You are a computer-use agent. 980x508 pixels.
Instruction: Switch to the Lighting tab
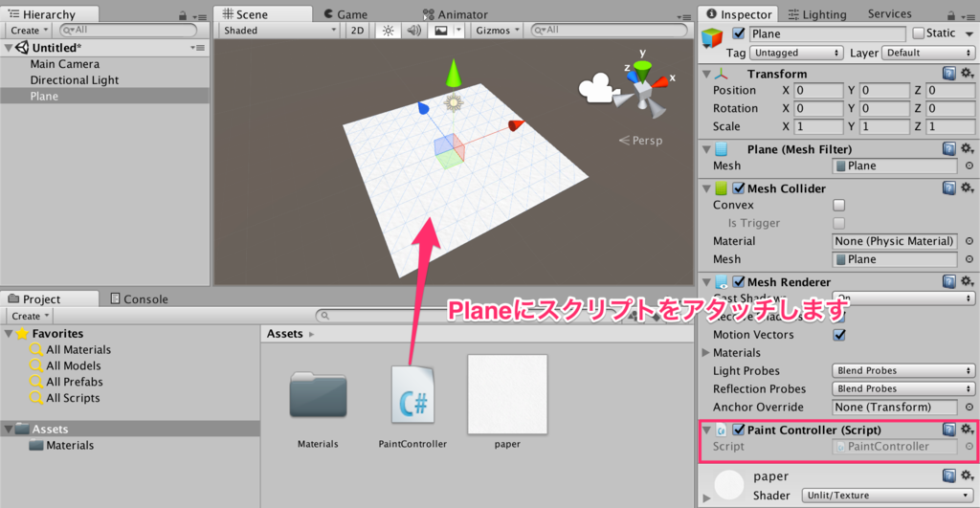point(817,14)
